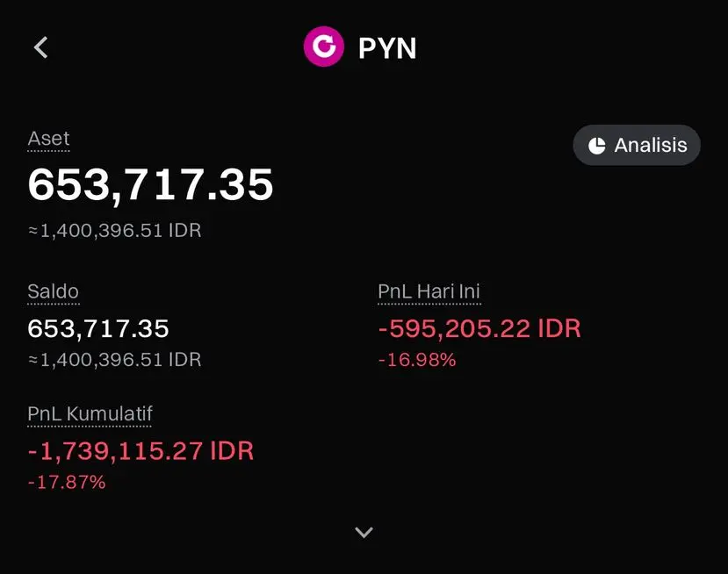Click the -595,205.22 IDR daily loss
This screenshot has height=574, width=728.
coord(479,328)
